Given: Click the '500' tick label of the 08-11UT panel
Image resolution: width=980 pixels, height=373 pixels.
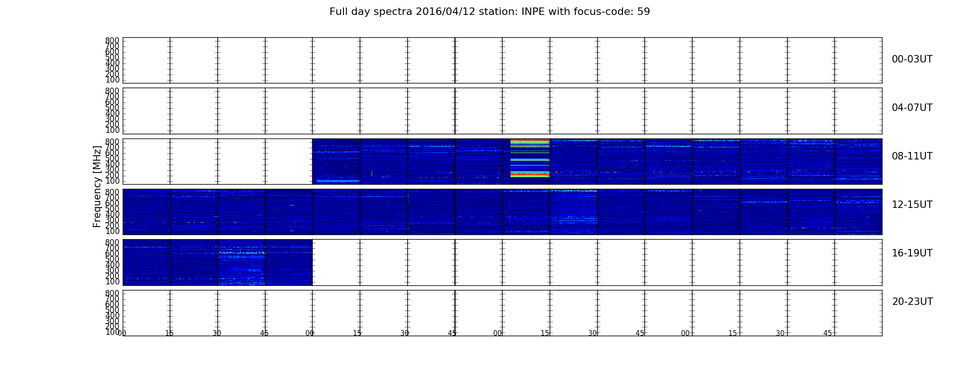Looking at the screenshot, I should (x=112, y=159).
